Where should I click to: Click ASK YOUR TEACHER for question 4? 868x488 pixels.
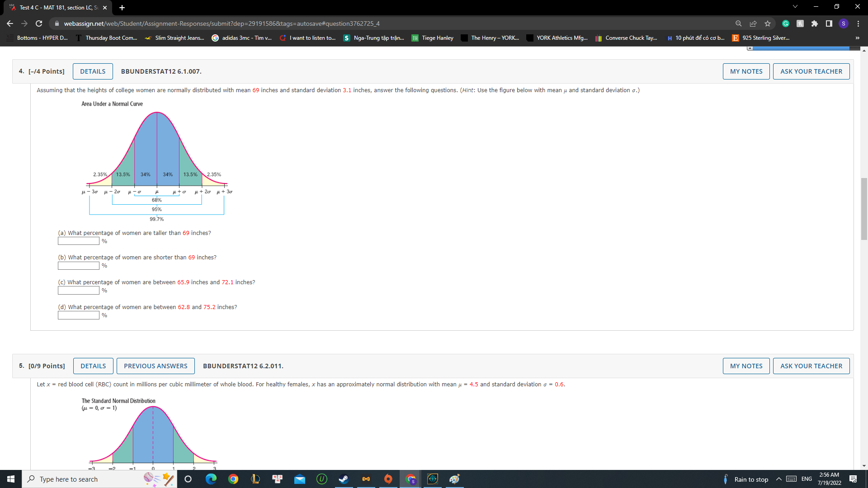[x=811, y=71]
